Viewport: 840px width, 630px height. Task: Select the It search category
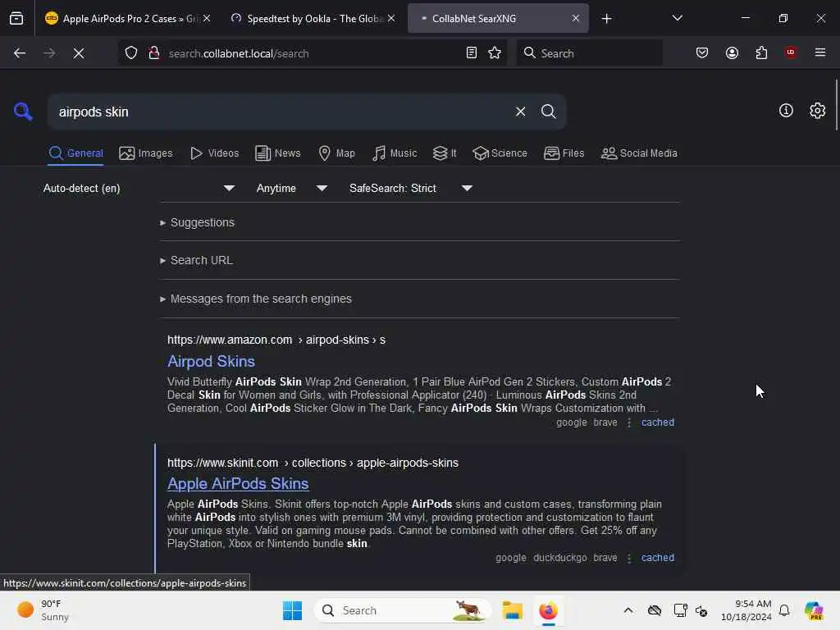(x=445, y=153)
